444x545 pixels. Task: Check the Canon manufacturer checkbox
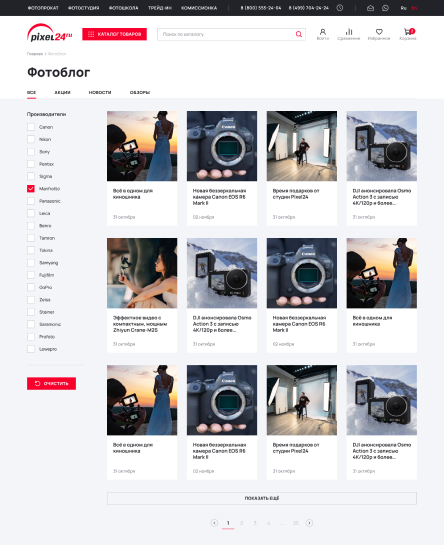[x=31, y=127]
